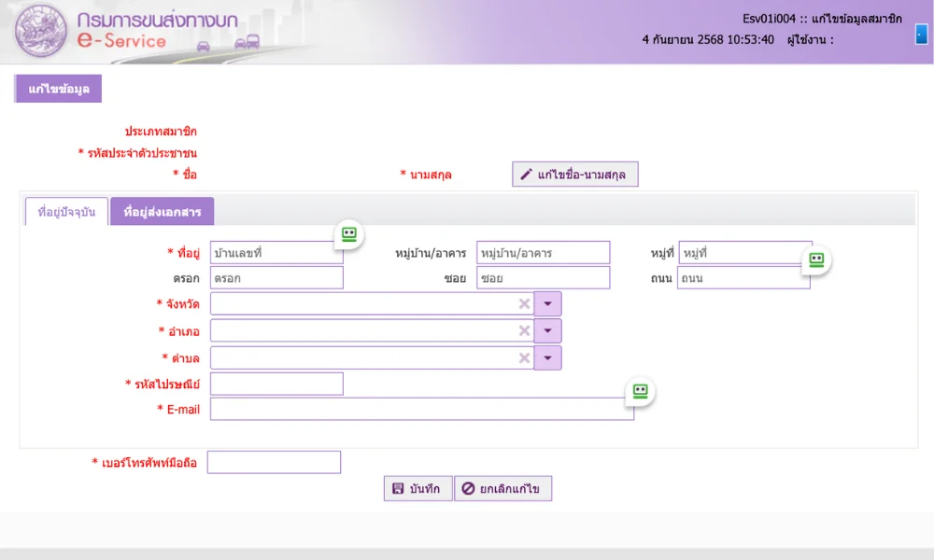Select the ที่อยู่ปัจจุบัน tab
The width and height of the screenshot is (934, 560).
[66, 212]
